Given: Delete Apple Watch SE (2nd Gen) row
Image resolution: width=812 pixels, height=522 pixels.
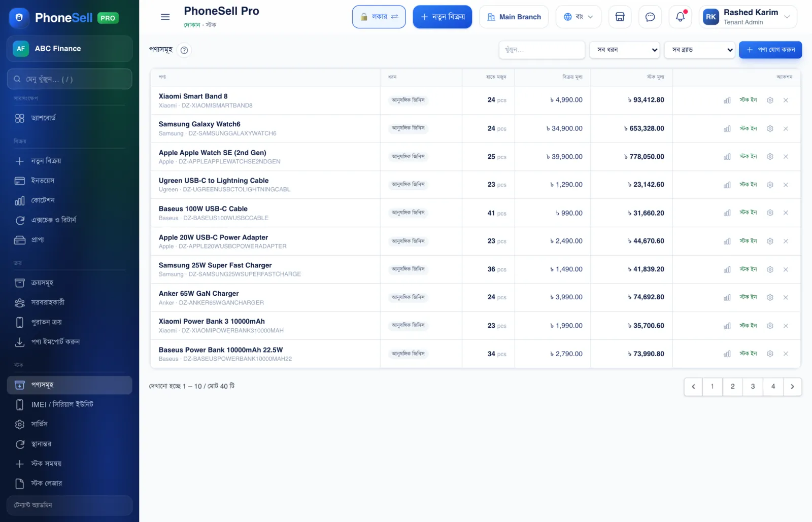Looking at the screenshot, I should pos(786,157).
